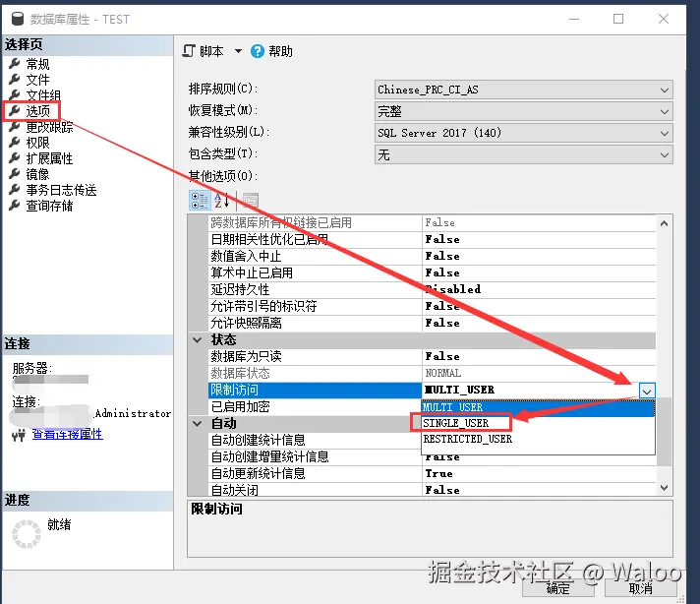The height and width of the screenshot is (604, 700).
Task: Click the database icon in title bar
Action: 18,19
